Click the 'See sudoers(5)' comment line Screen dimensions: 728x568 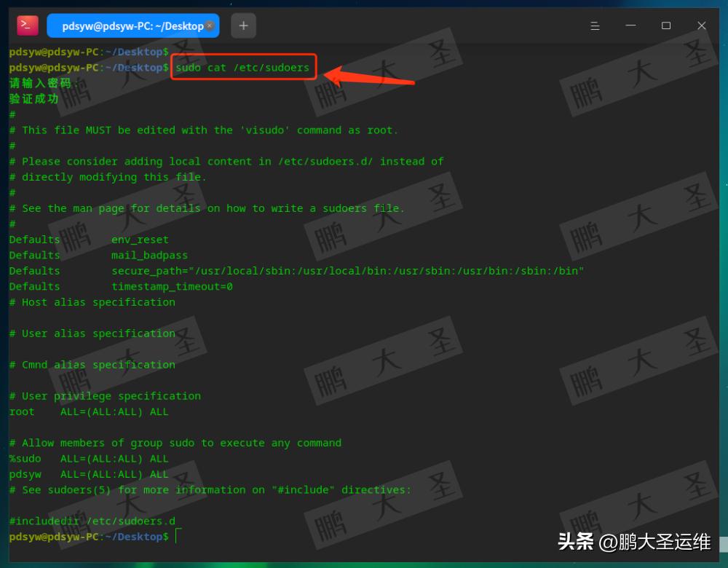210,490
